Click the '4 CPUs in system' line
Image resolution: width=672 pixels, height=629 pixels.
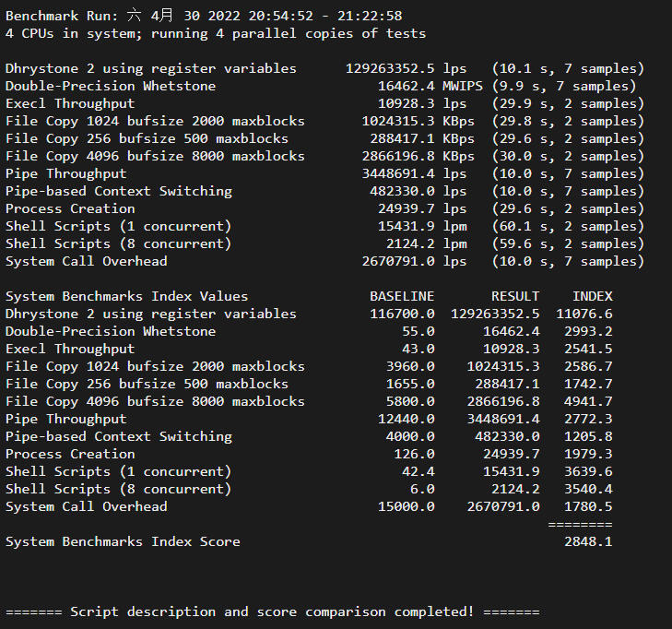coord(215,33)
